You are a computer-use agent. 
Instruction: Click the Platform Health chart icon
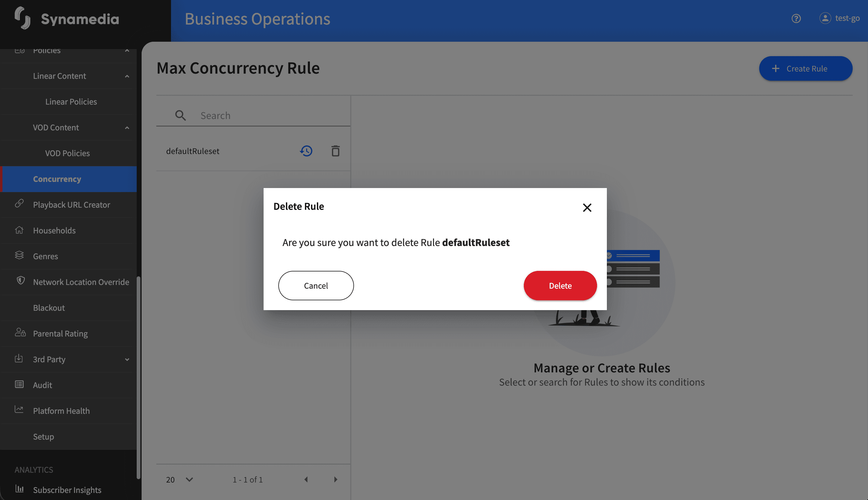(x=19, y=409)
